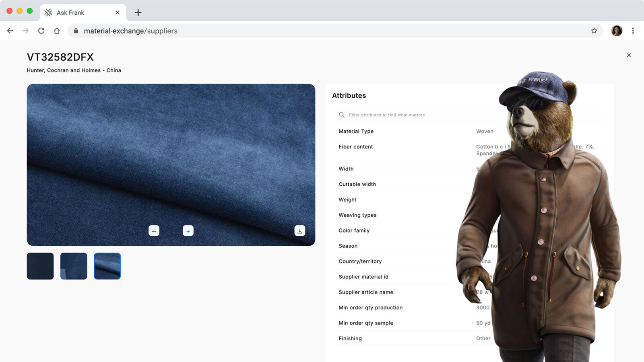Click the zoom in plus button on image
Screen dimensions: 644x362
point(188,231)
